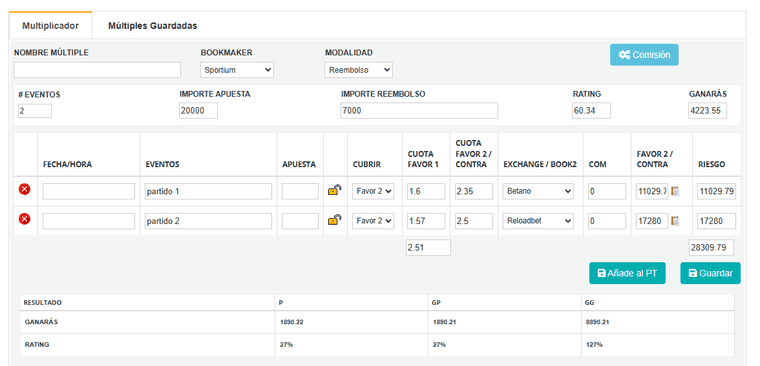Open the Cubrir dropdown for partido 2
Image resolution: width=760 pixels, height=366 pixels.
pos(373,221)
